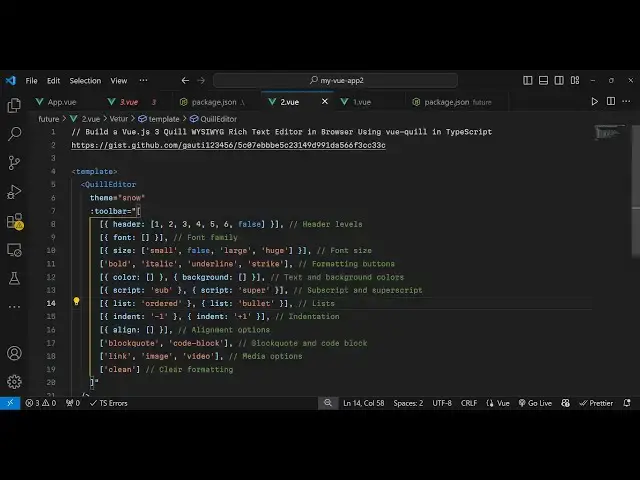The width and height of the screenshot is (640, 480).
Task: Toggle the secondary side bar layout icon
Action: [559, 80]
